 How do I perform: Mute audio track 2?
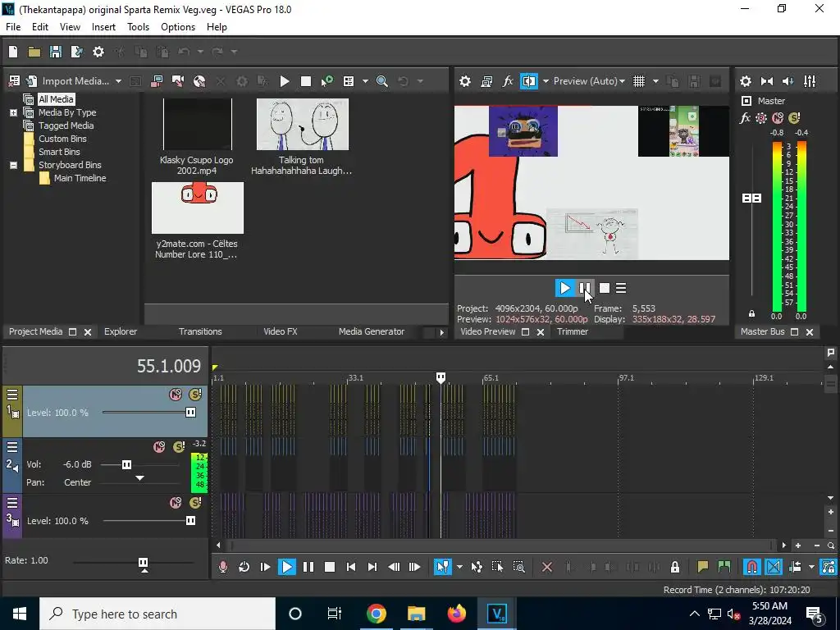point(159,447)
